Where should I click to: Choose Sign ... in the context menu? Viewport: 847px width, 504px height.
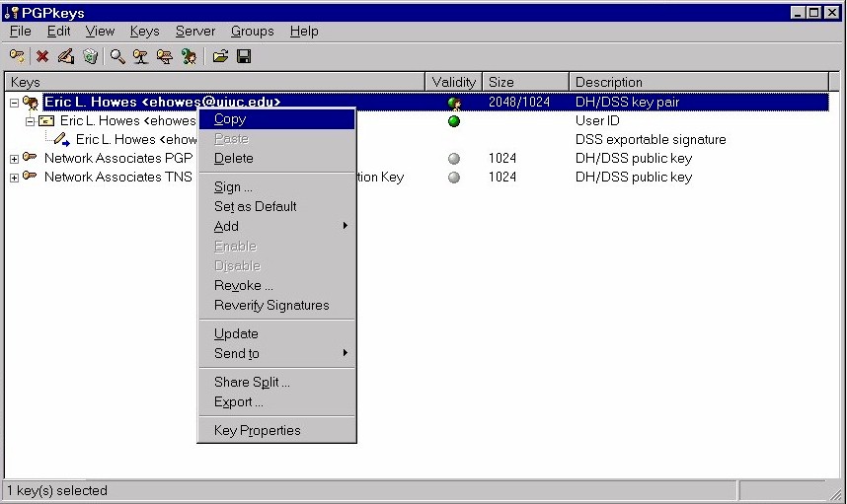(276, 186)
